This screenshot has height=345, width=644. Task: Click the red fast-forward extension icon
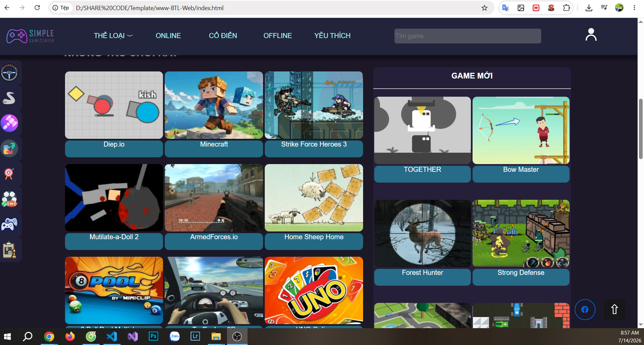(x=536, y=8)
